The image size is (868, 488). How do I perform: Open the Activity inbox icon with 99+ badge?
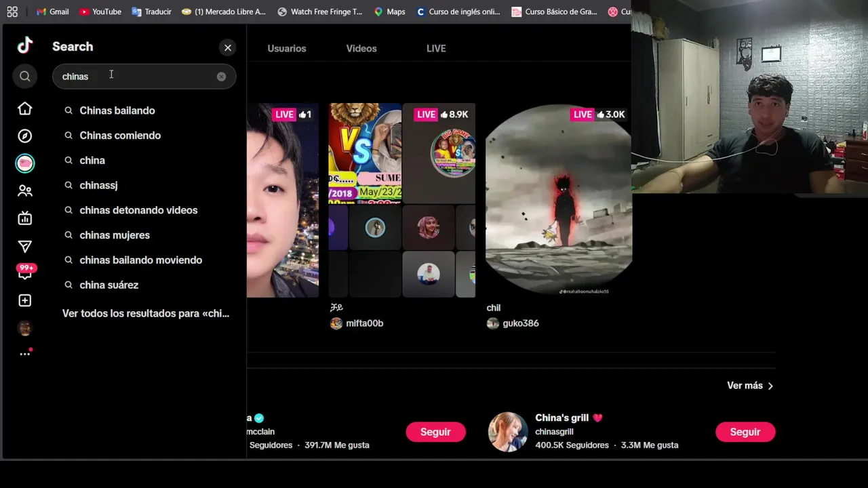coord(25,272)
